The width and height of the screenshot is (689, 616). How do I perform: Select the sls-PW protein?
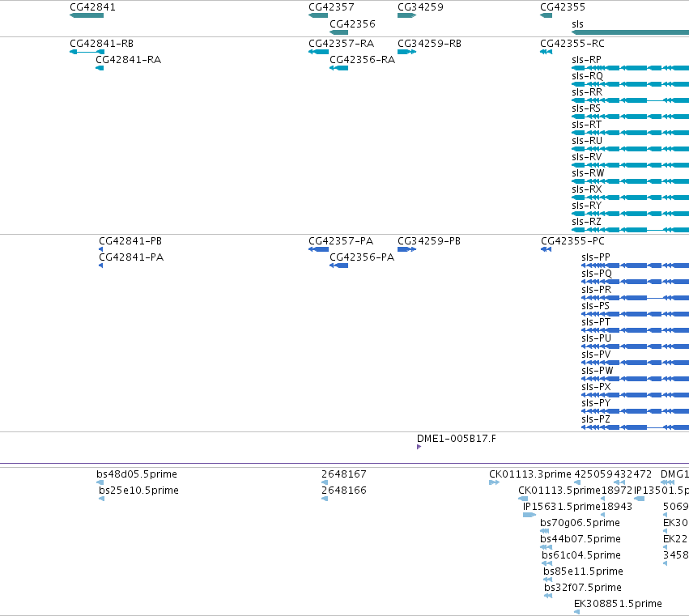coord(635,379)
